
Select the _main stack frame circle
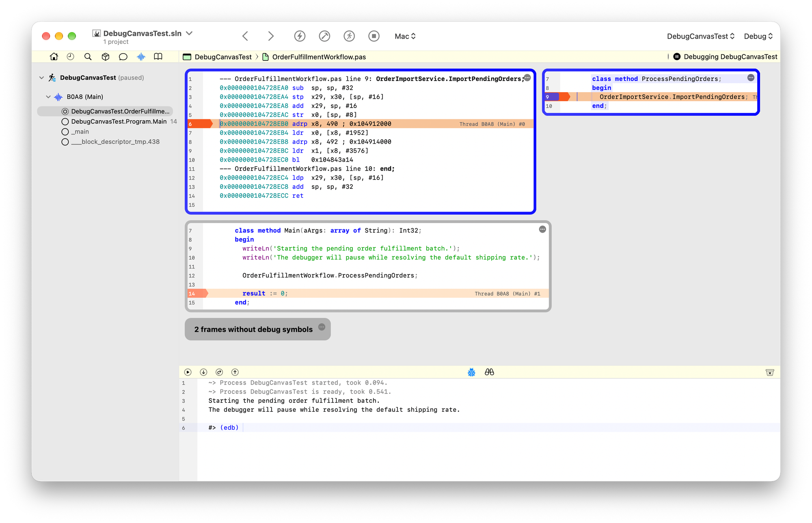65,132
